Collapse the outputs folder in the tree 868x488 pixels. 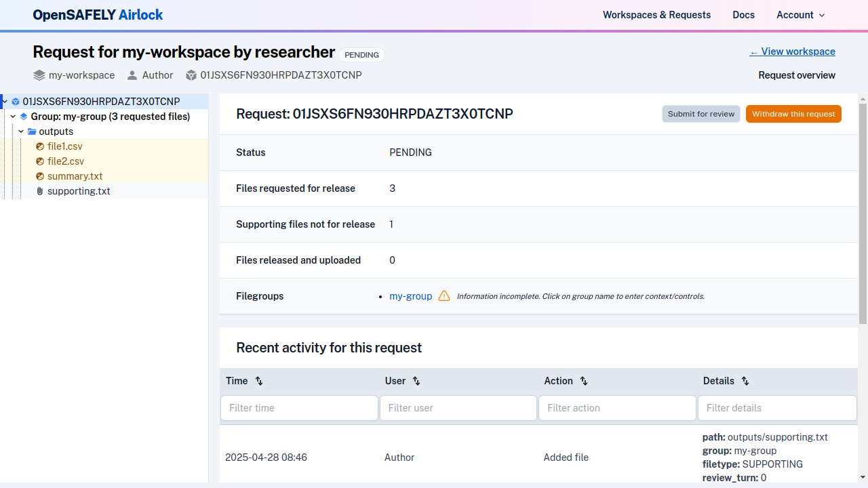20,131
